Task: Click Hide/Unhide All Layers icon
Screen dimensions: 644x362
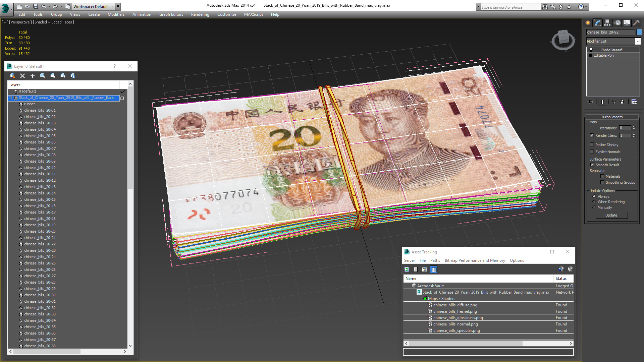Action: 63,76
